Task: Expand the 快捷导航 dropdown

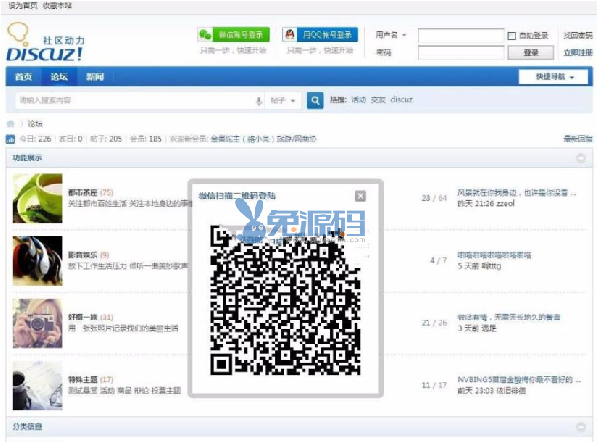Action: [x=553, y=77]
